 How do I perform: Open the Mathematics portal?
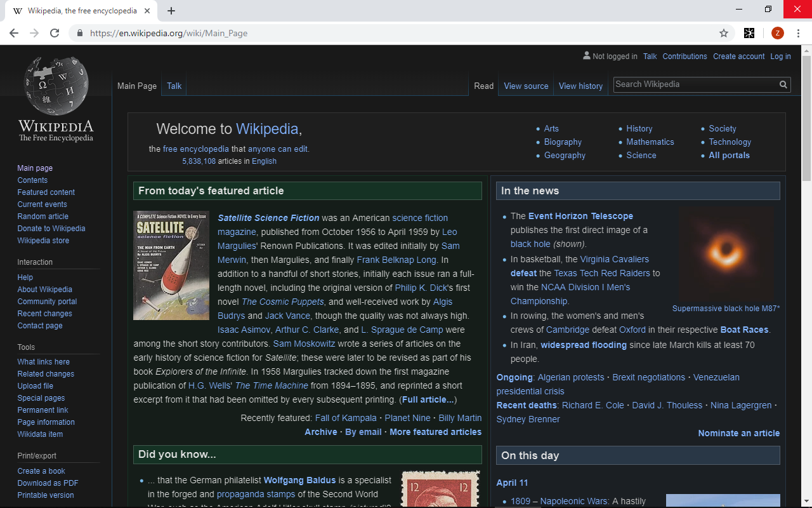coord(650,142)
